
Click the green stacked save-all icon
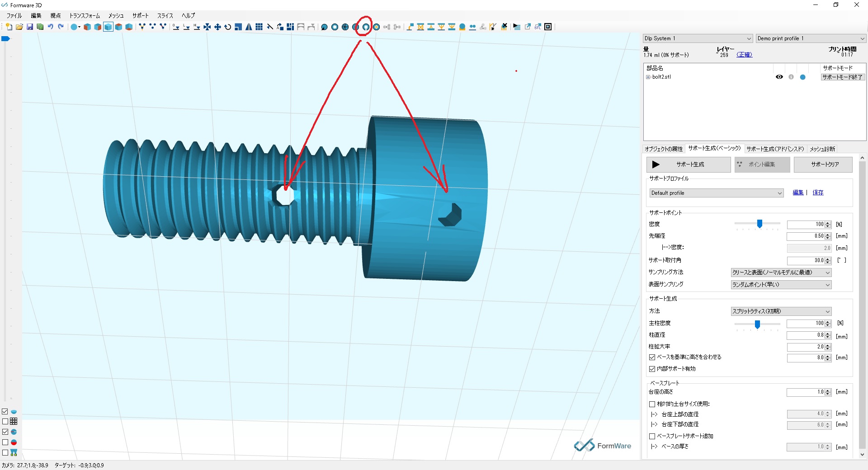pyautogui.click(x=40, y=27)
